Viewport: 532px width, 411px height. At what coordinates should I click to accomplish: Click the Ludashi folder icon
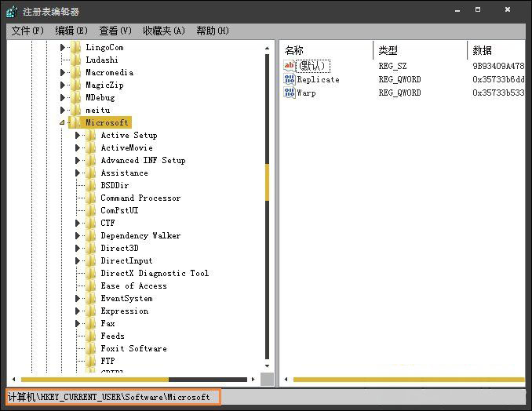coord(75,60)
